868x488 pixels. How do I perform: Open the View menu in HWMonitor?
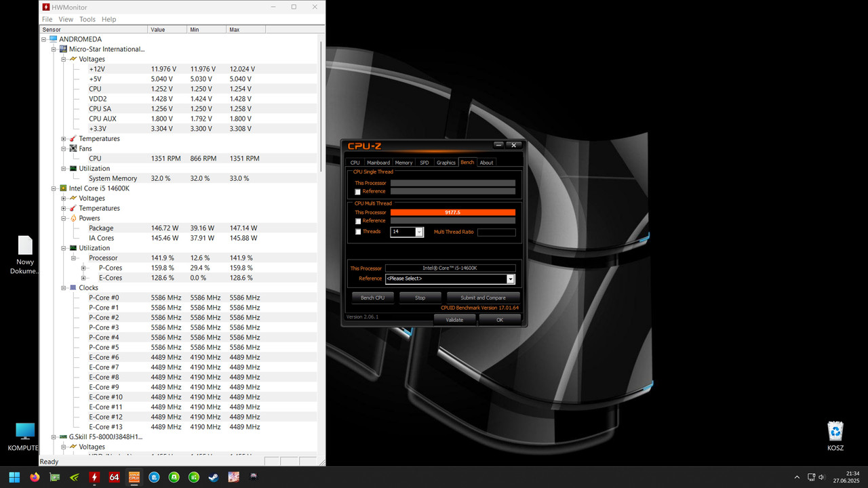(66, 20)
